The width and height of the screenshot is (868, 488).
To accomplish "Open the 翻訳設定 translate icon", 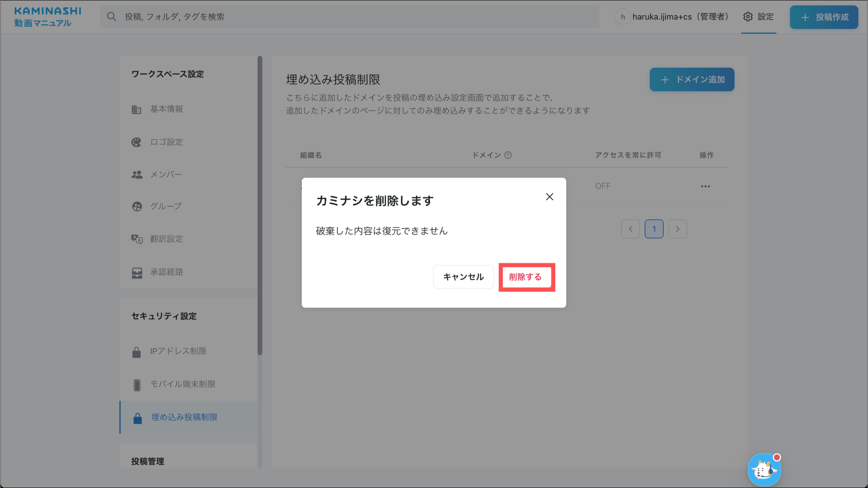I will [x=136, y=239].
